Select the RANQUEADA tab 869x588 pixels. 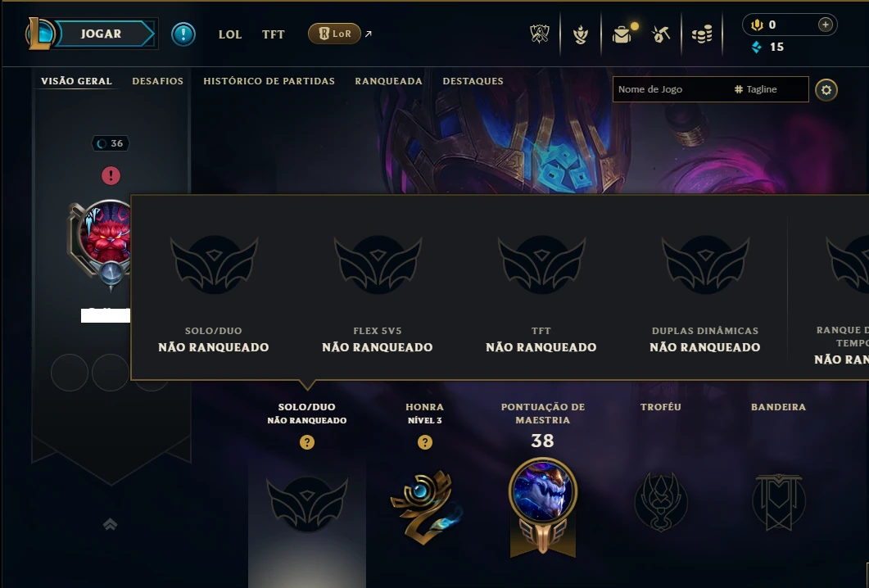pyautogui.click(x=388, y=81)
